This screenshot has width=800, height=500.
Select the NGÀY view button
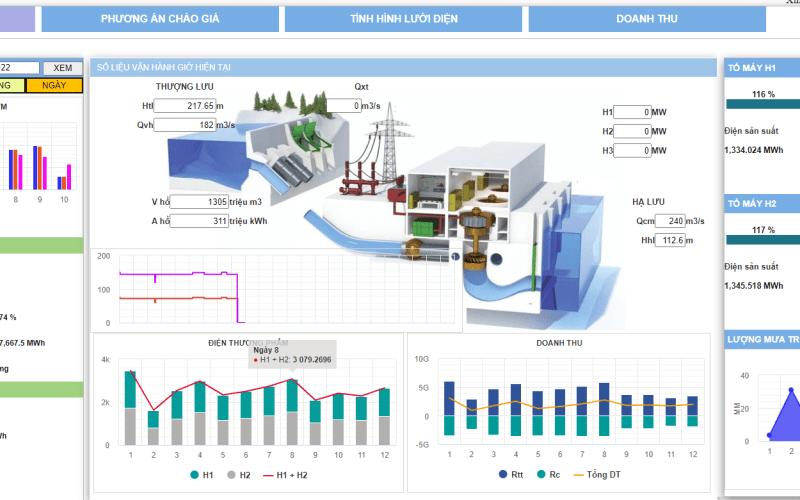pyautogui.click(x=55, y=85)
